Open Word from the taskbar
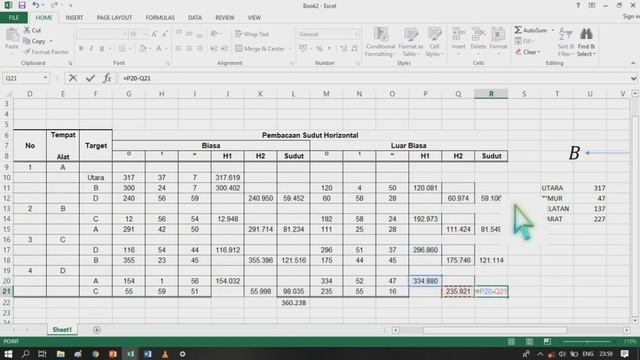Image resolution: width=640 pixels, height=360 pixels. coord(148,354)
